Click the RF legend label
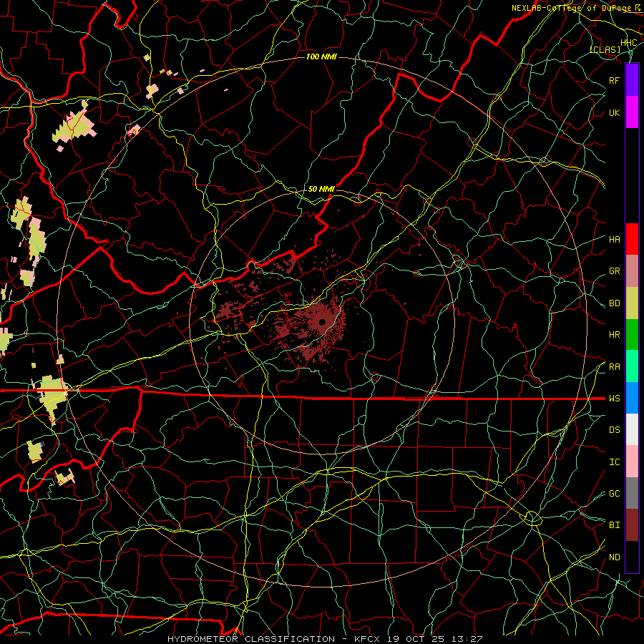 (x=614, y=80)
